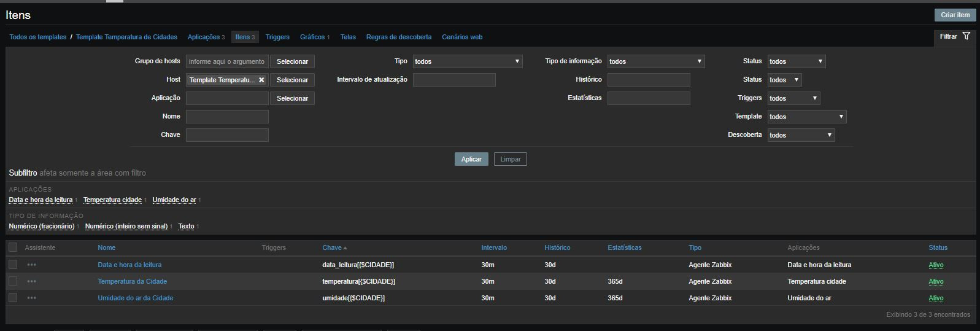Tick the select-all checkbox in table header
The image size is (980, 331).
(x=13, y=247)
